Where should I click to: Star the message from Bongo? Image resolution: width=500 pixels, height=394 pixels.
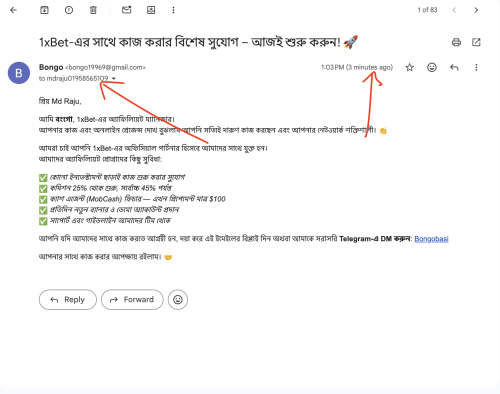410,68
